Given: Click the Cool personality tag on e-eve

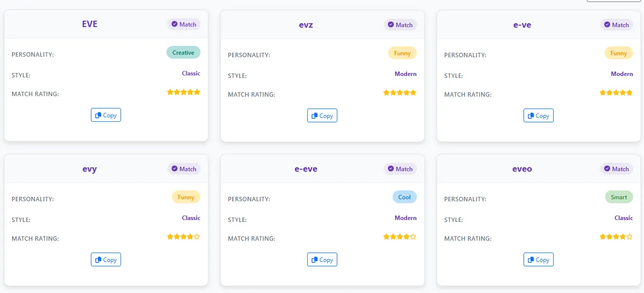Looking at the screenshot, I should 404,197.
